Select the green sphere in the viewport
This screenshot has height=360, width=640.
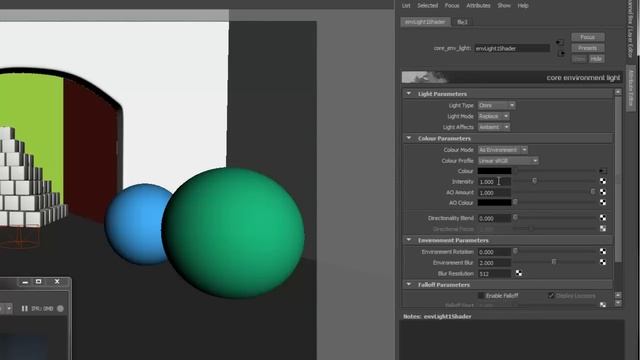point(233,233)
